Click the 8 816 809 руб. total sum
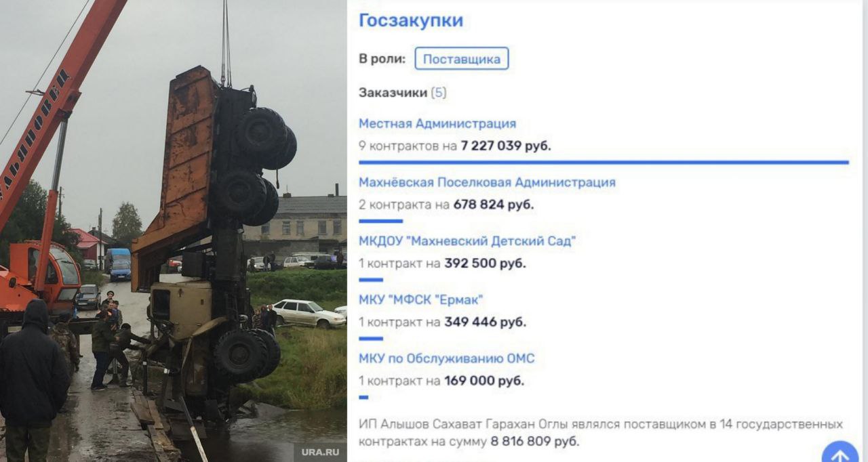 click(x=534, y=442)
